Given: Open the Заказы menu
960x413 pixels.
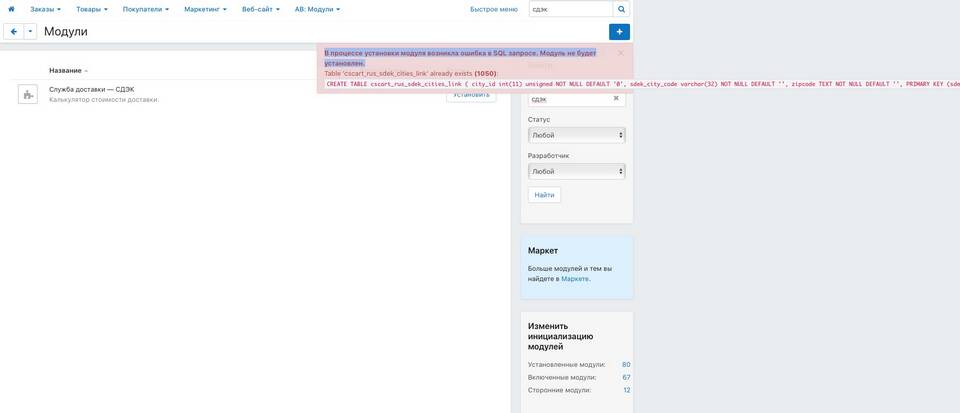Looking at the screenshot, I should (45, 10).
